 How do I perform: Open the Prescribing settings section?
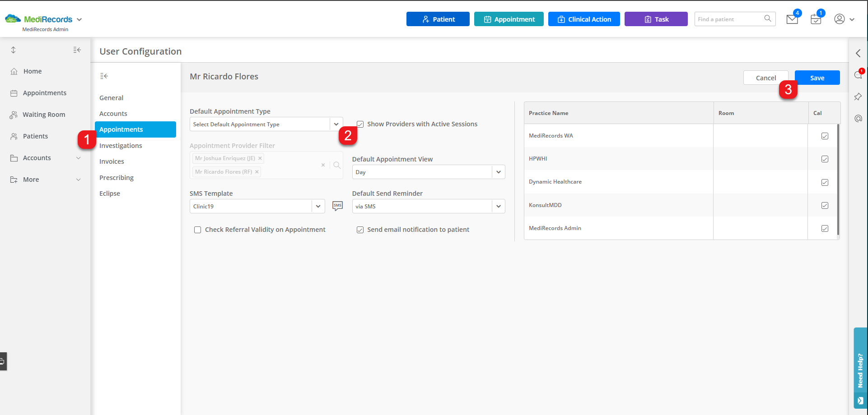pos(116,177)
